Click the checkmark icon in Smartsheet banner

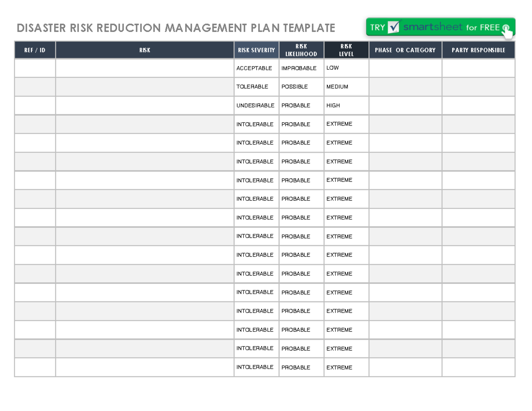coord(394,27)
